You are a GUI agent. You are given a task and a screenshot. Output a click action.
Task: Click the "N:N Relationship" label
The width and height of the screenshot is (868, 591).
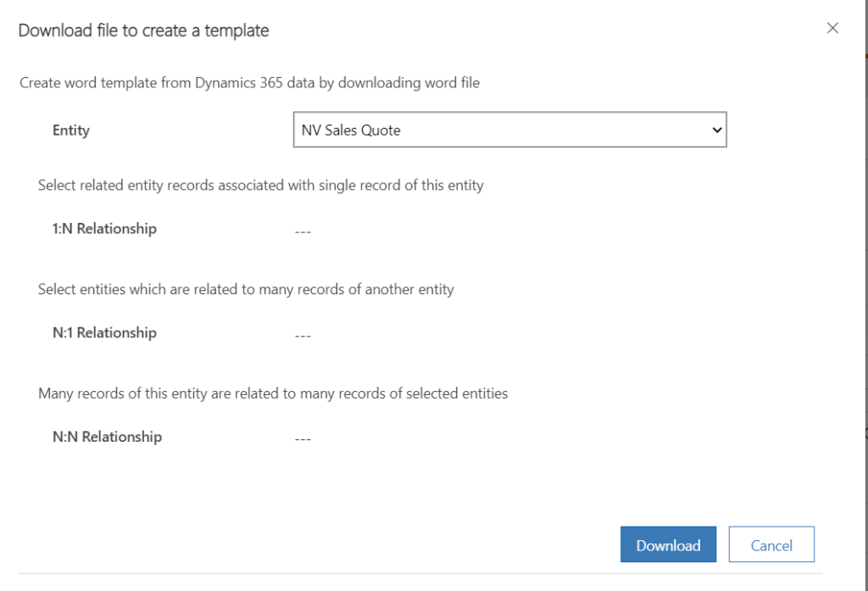coord(107,436)
